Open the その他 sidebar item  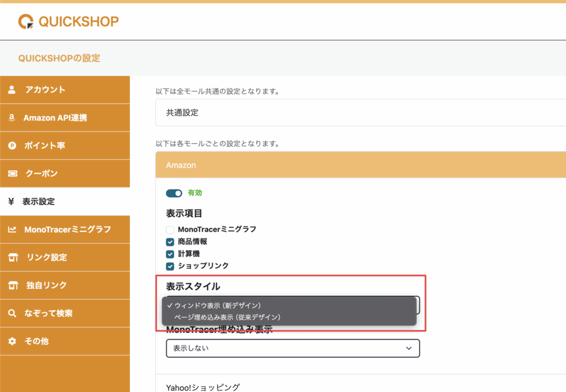tap(65, 341)
